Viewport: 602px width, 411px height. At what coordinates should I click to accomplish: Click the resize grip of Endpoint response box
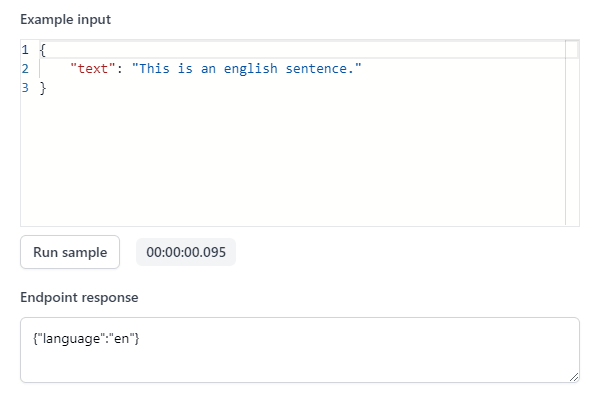click(574, 377)
